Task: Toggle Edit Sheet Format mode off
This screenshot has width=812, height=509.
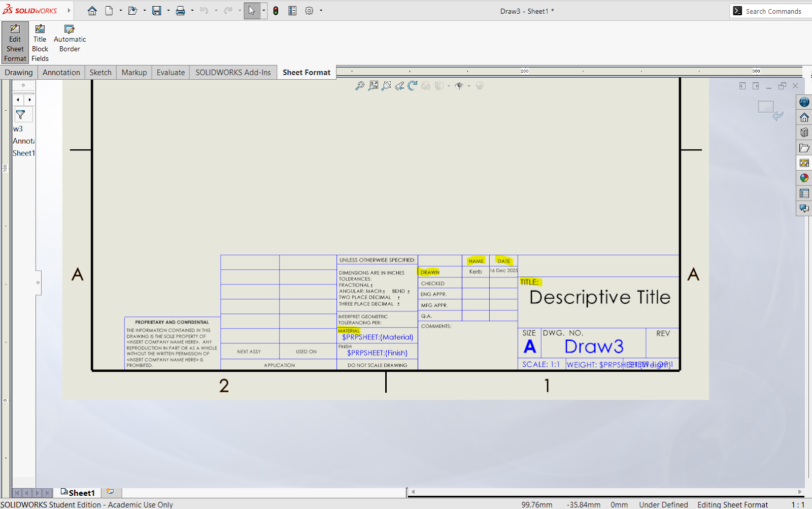Action: (15, 43)
